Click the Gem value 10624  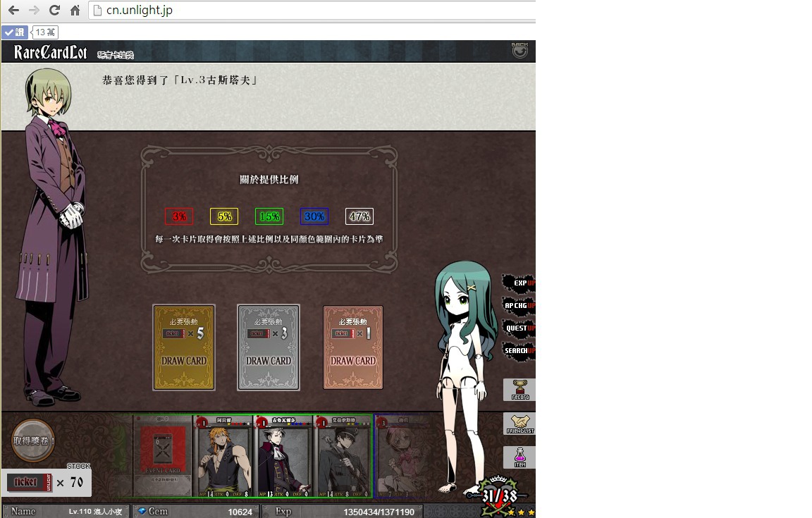point(240,512)
